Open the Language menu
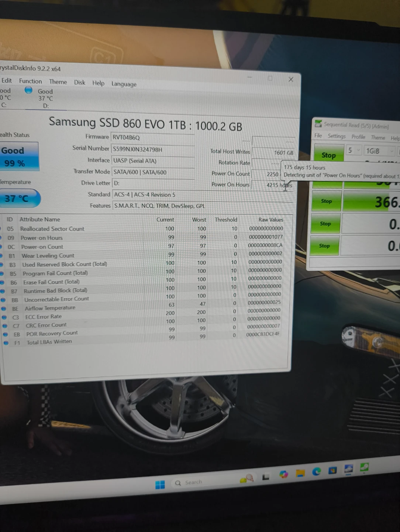The width and height of the screenshot is (400, 532). (x=124, y=84)
